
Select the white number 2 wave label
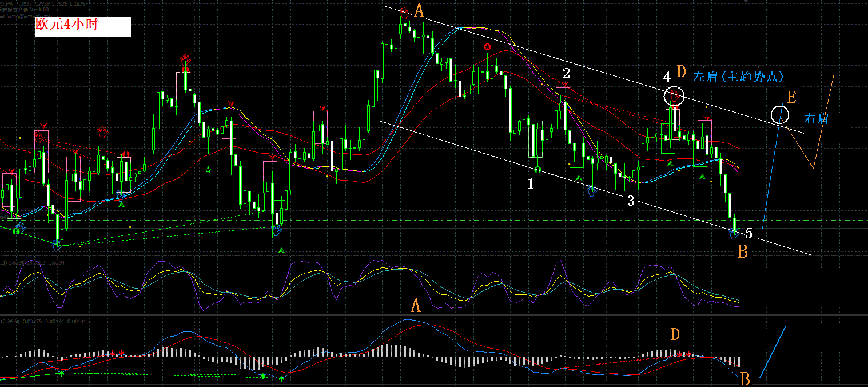566,73
